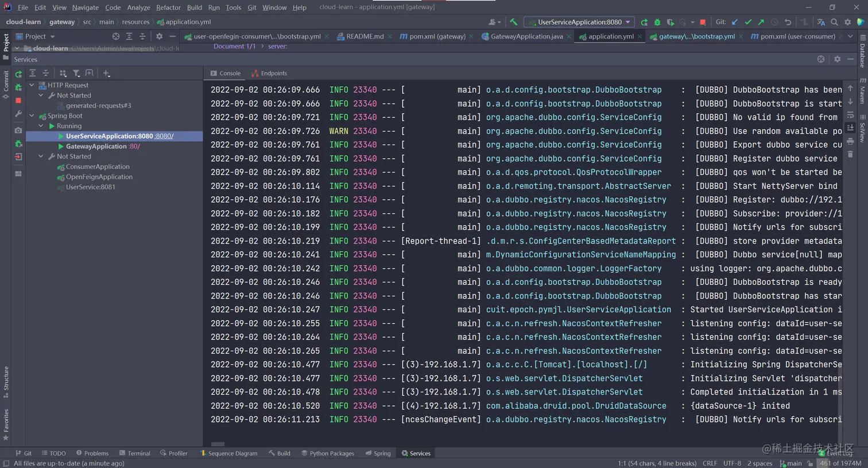The width and height of the screenshot is (868, 468).
Task: Click the Git branch main in status bar
Action: [x=790, y=463]
